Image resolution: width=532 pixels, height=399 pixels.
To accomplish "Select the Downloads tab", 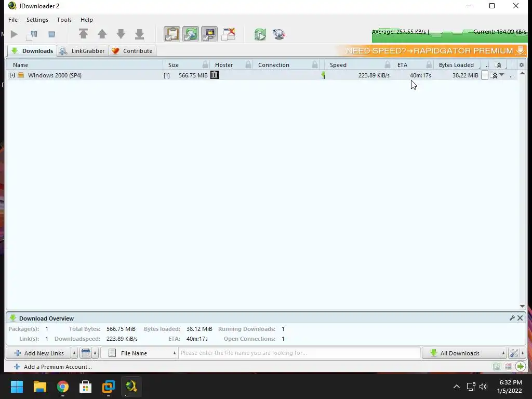I will 32,51.
